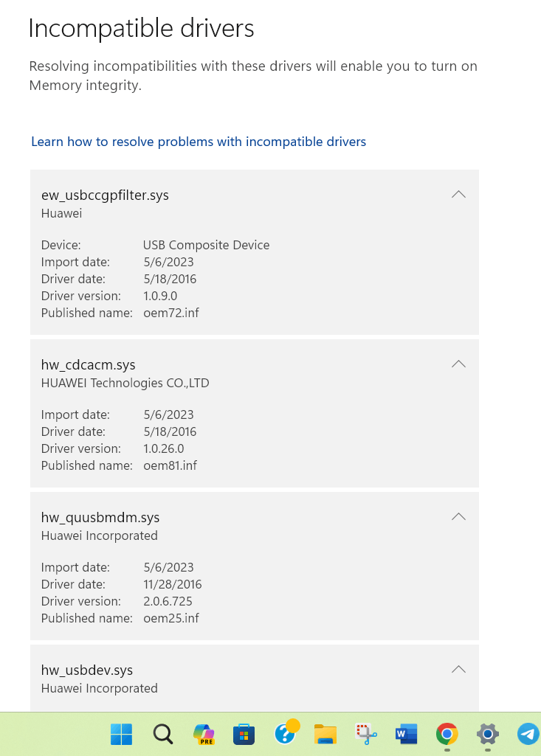Collapse the hw_cdcacm.sys driver entry
The height and width of the screenshot is (756, 541).
click(x=458, y=364)
